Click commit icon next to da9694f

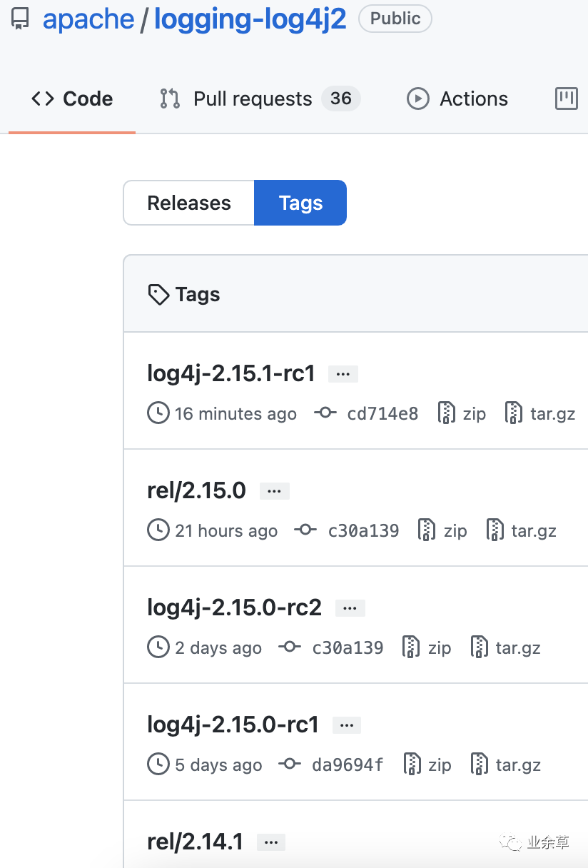click(290, 764)
